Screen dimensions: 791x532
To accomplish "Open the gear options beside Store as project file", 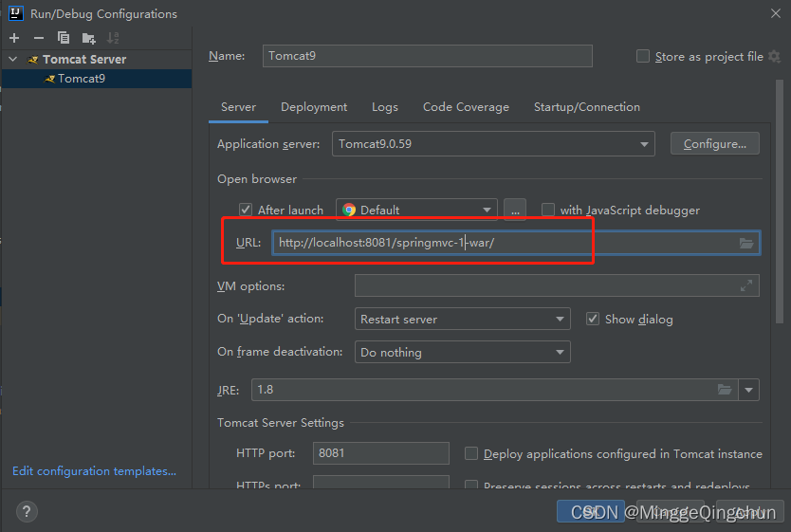I will [x=774, y=57].
